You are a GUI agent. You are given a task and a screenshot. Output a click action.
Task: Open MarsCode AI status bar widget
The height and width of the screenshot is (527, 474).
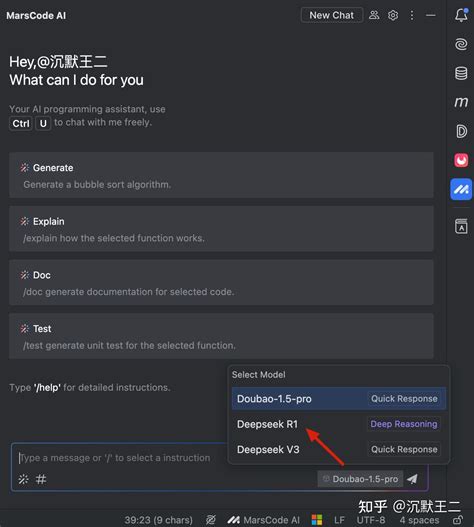tap(264, 520)
